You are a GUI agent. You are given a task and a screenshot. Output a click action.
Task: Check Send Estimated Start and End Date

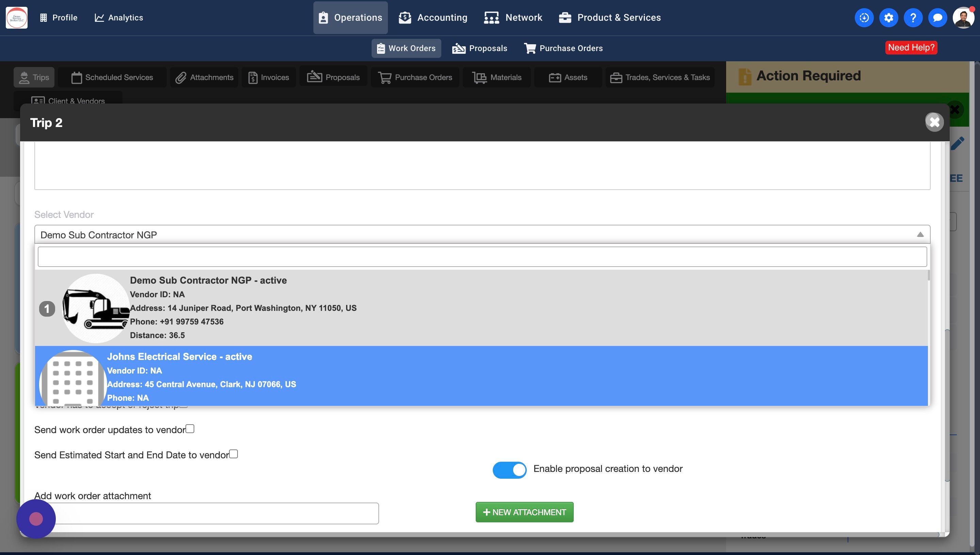coord(233,454)
